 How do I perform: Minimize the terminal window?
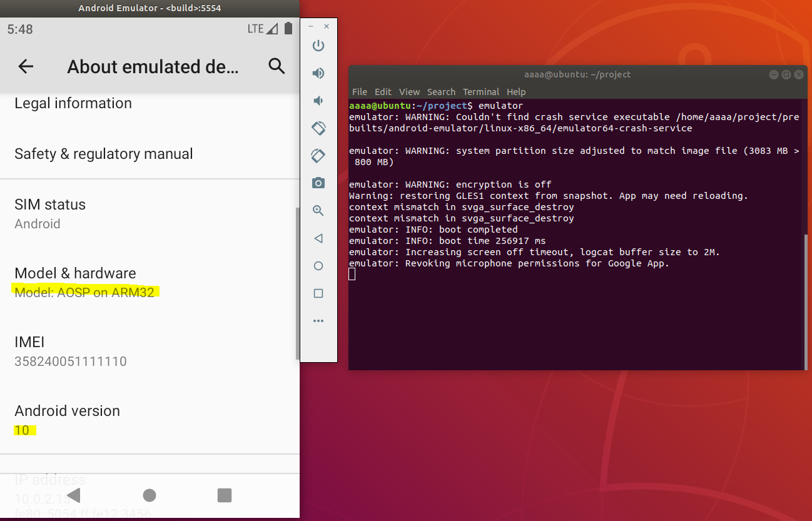click(x=774, y=74)
